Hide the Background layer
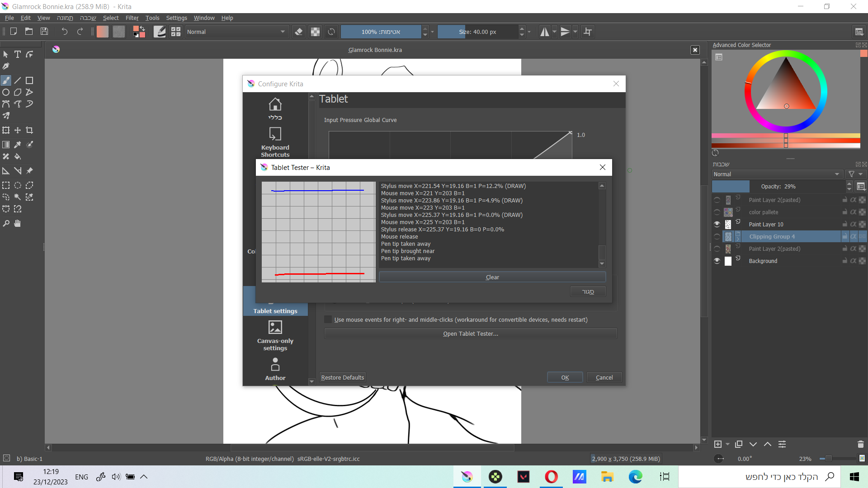 point(717,261)
